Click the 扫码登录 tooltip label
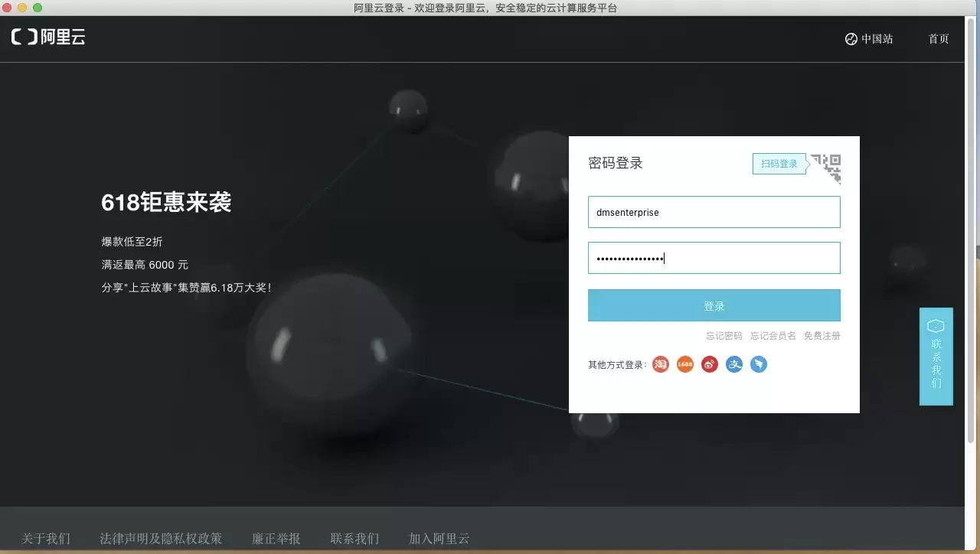Screen dimensions: 980x554 pos(779,164)
